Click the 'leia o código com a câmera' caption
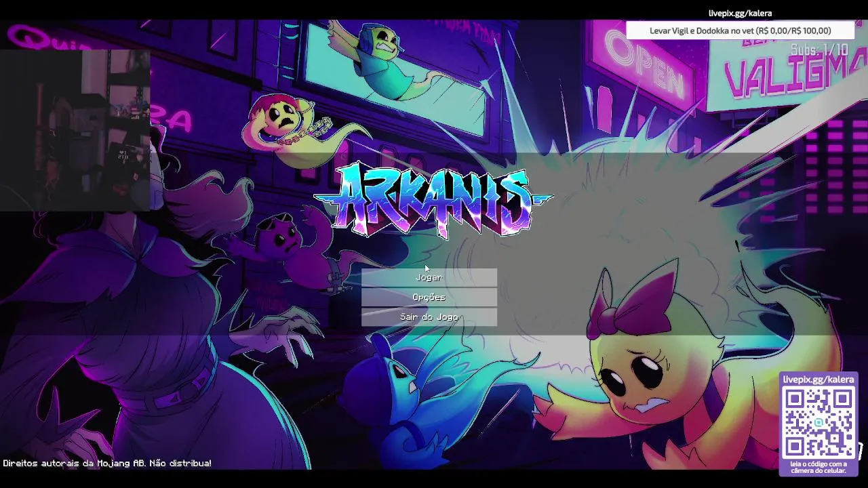Viewport: 868px width, 488px height. tap(818, 467)
